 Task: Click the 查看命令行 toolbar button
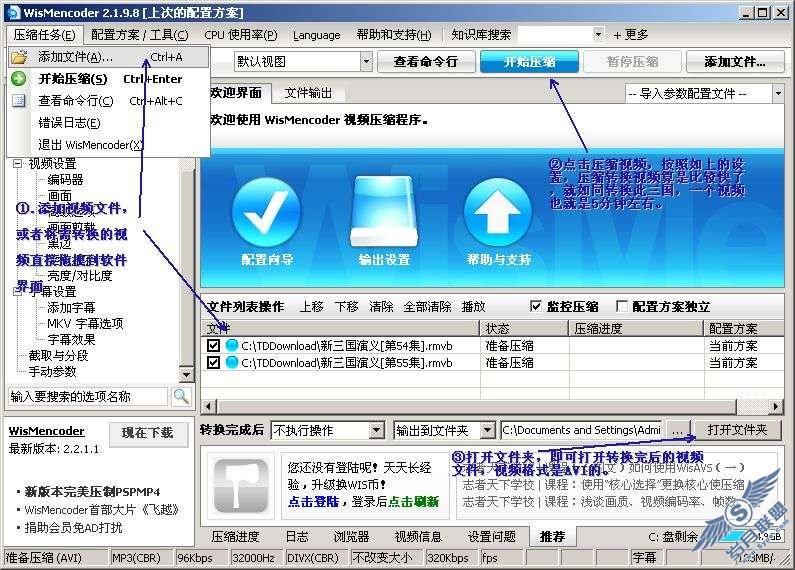point(425,62)
